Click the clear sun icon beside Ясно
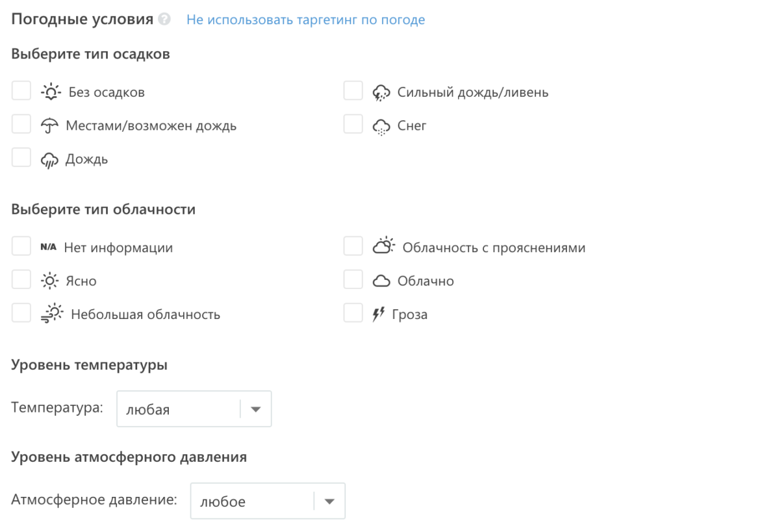 (x=49, y=281)
